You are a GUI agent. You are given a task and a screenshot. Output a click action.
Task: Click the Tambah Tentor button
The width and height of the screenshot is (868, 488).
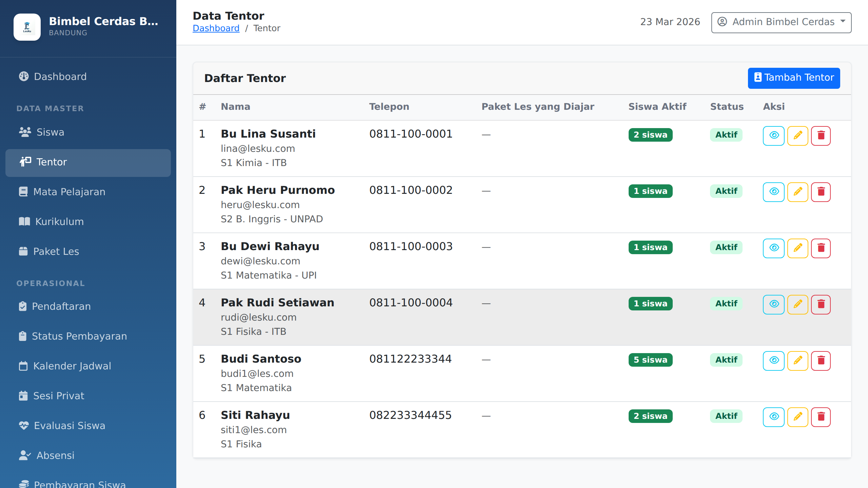794,78
